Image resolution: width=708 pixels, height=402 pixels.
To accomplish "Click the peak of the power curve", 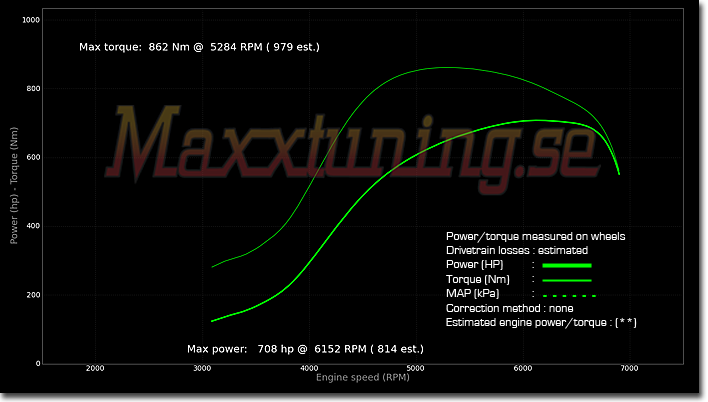I will coord(538,120).
